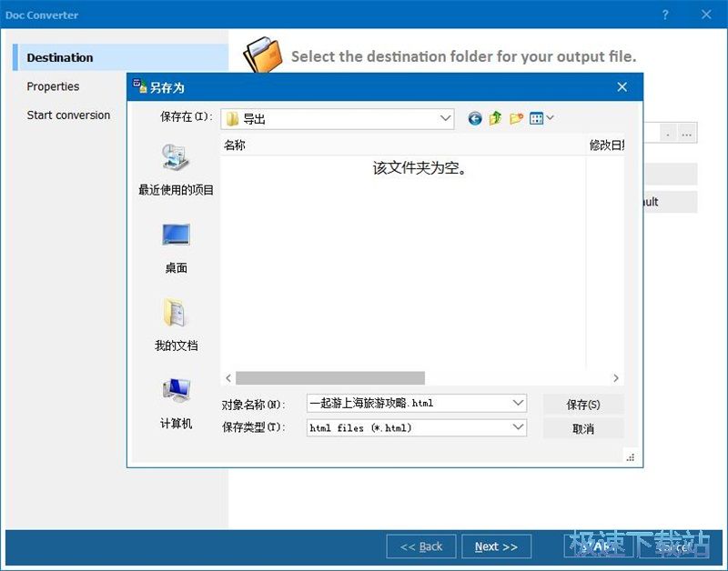Select the Start conversion step
Viewport: 728px width, 571px height.
click(x=68, y=115)
